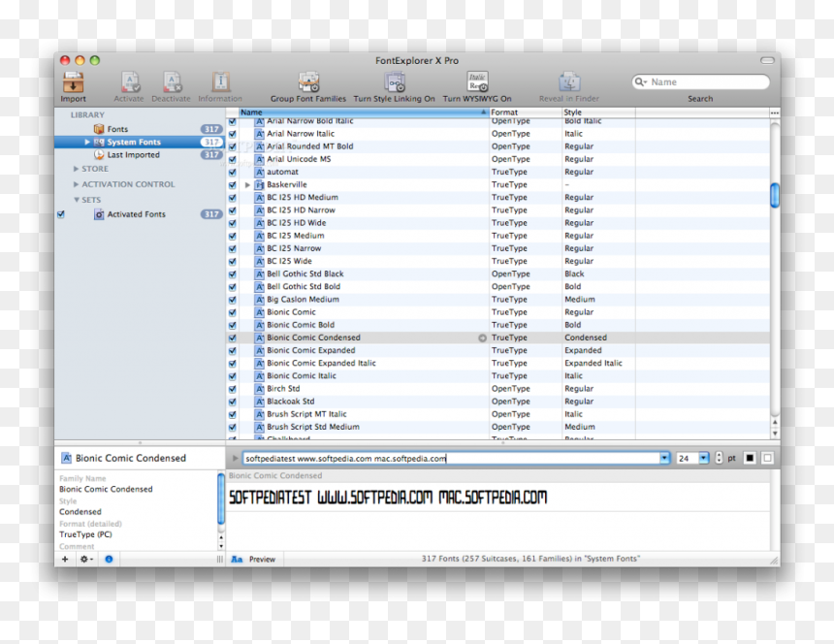This screenshot has width=834, height=644.
Task: Open the search magnifier options
Action: click(x=640, y=81)
